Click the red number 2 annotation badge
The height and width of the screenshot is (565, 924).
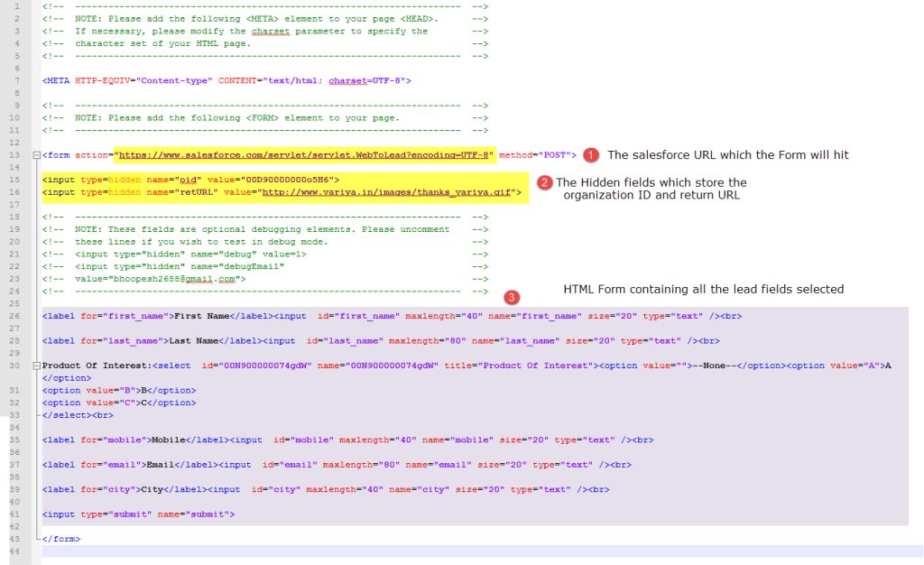coord(544,183)
